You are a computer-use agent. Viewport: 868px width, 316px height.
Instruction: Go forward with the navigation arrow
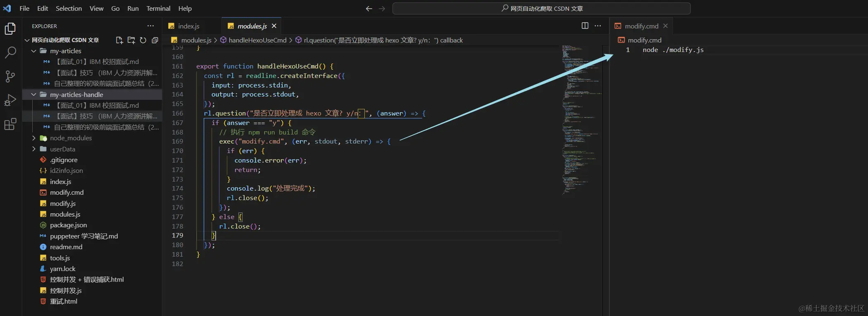click(x=382, y=8)
